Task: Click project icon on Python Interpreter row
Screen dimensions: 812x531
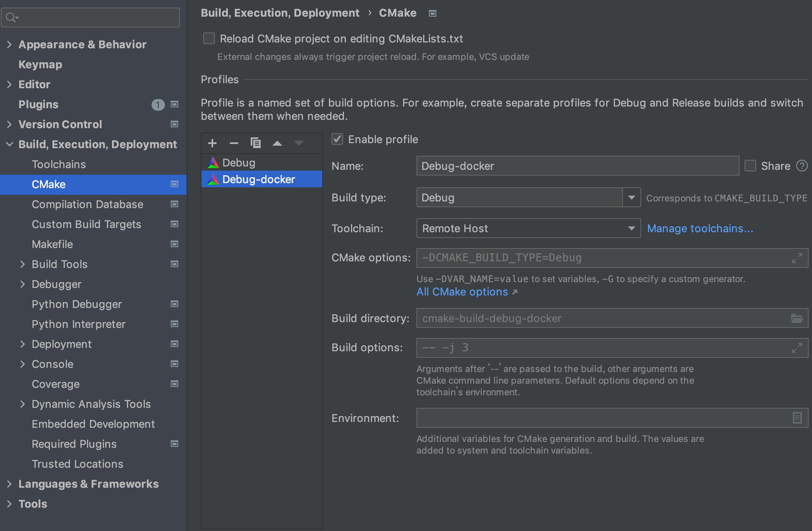Action: click(174, 324)
